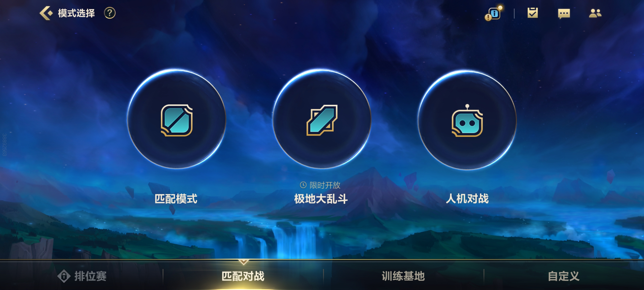This screenshot has width=644, height=290.
Task: Open the chat bubble messages icon
Action: (x=564, y=13)
